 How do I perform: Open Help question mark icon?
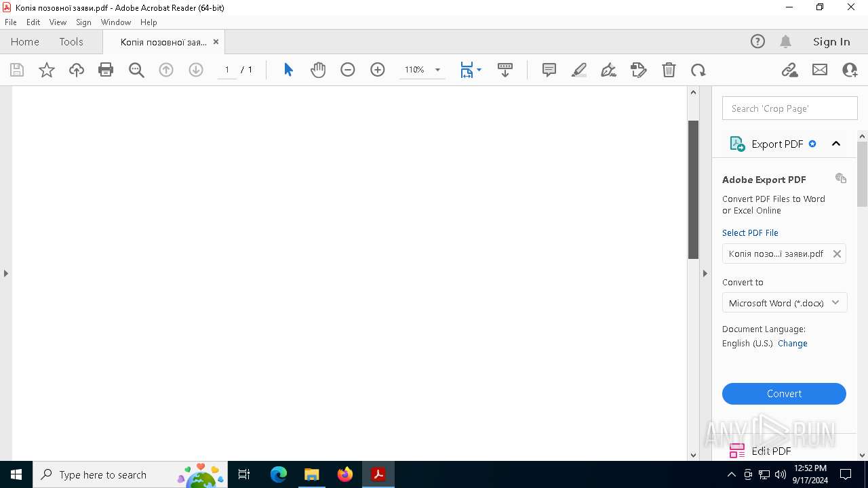coord(757,41)
